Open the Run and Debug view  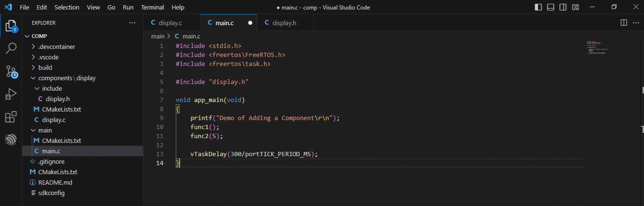tap(11, 94)
